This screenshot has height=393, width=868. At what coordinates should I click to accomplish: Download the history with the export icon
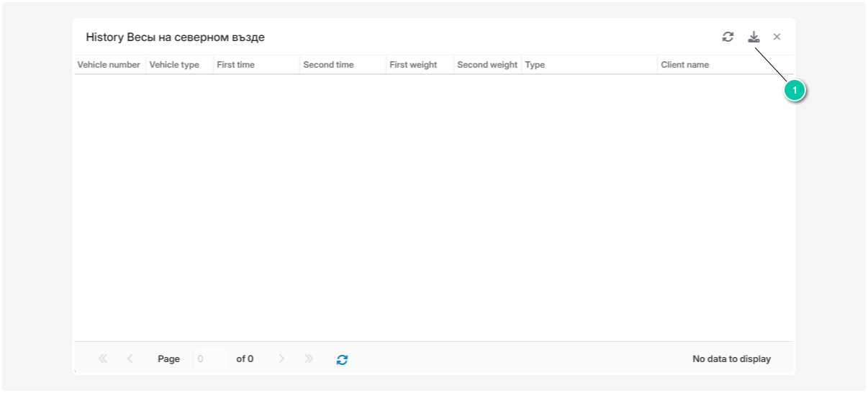754,37
